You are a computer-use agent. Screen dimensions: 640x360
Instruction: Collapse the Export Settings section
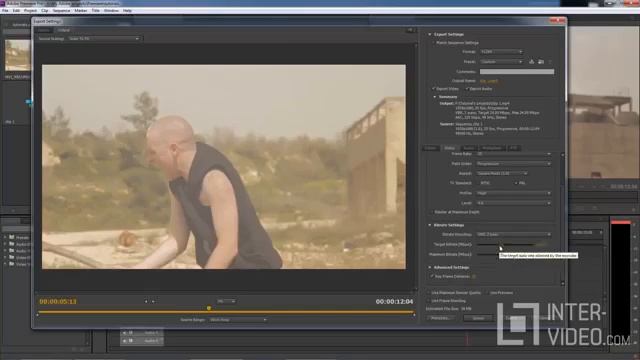coord(430,34)
